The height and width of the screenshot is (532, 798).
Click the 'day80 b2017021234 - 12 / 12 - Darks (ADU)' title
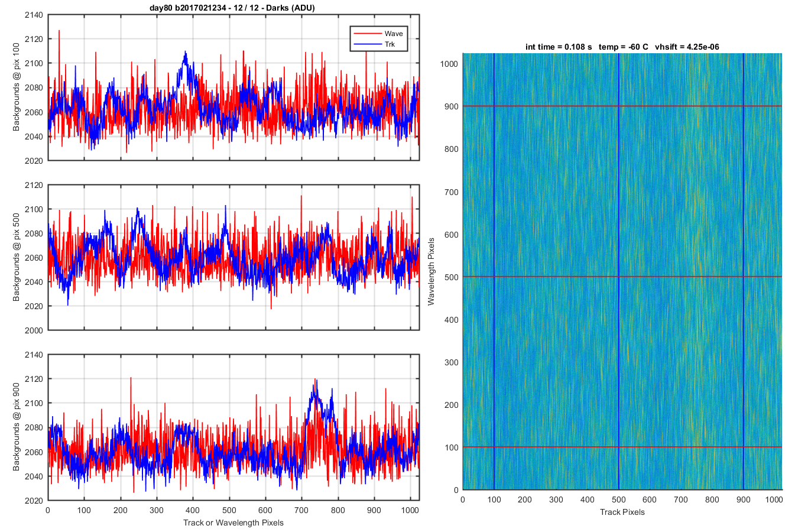pos(232,8)
